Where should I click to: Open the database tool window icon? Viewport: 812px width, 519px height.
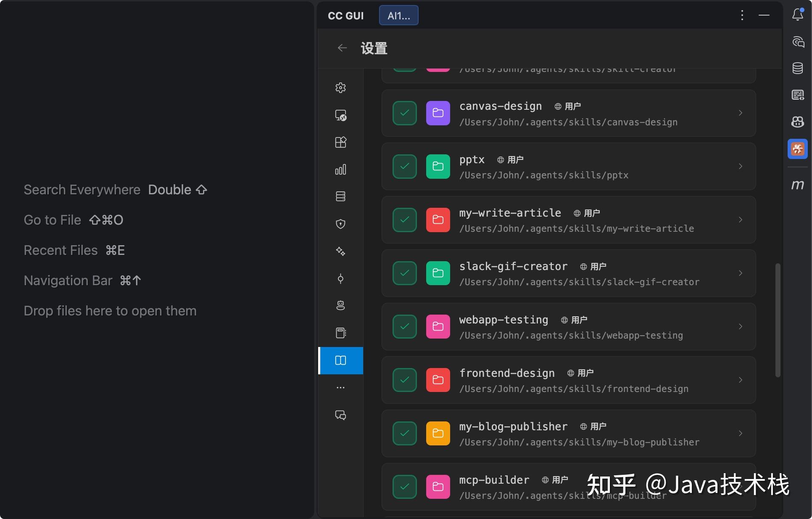point(797,68)
